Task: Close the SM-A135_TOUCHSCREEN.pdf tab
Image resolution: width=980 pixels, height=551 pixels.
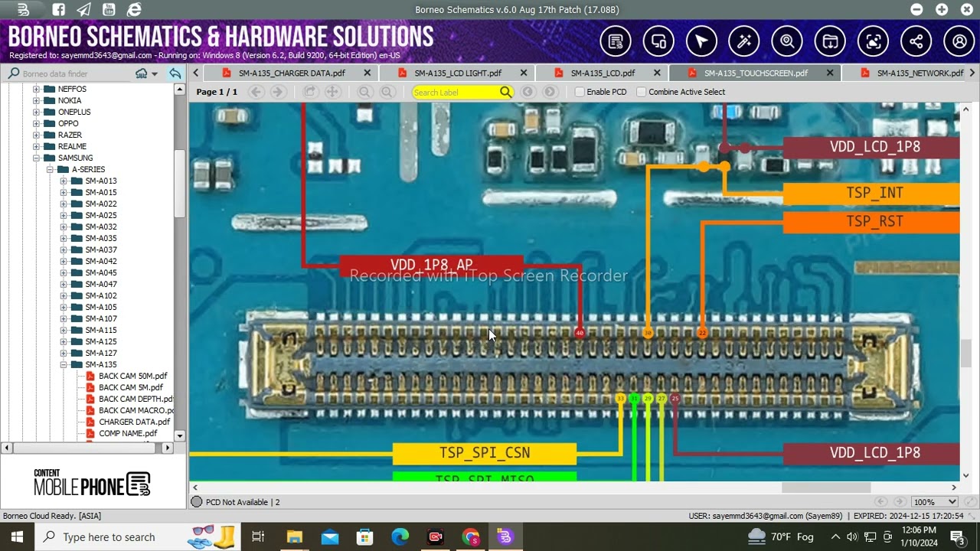Action: (830, 73)
